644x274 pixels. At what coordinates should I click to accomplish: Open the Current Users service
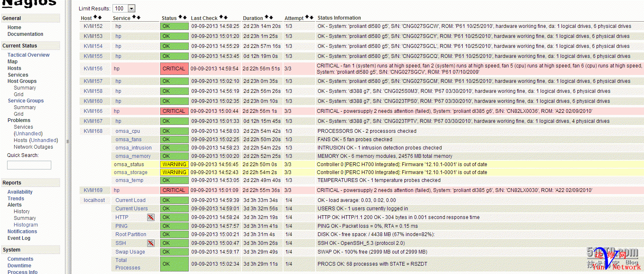[131, 209]
